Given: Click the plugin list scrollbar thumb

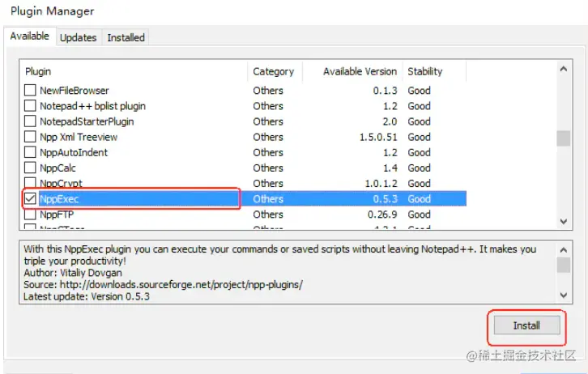Looking at the screenshot, I should click(x=563, y=138).
